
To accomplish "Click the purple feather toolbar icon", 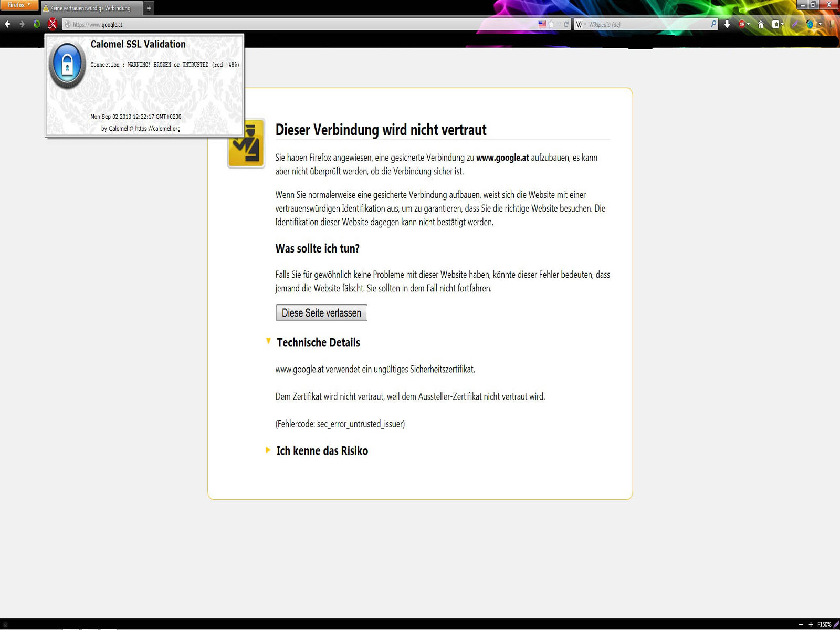I will pyautogui.click(x=795, y=24).
